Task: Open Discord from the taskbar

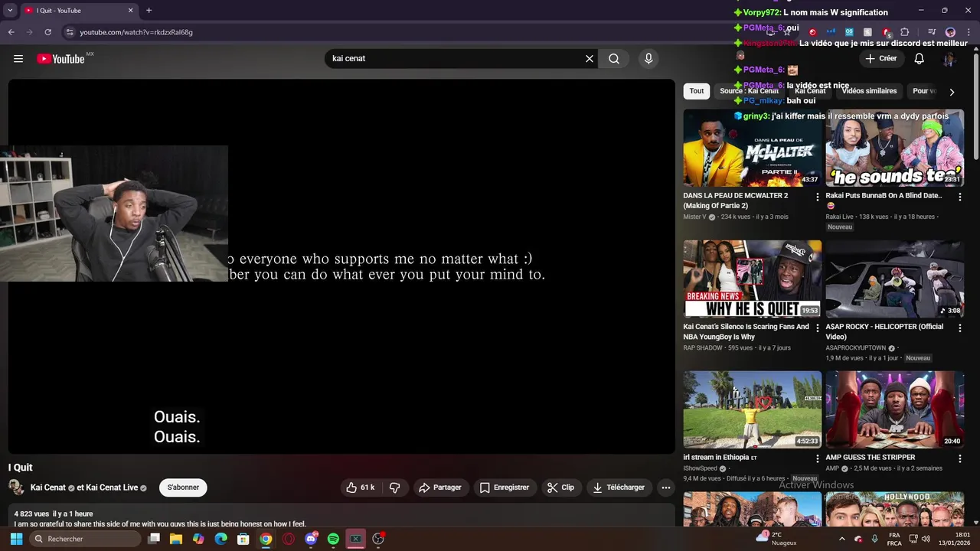Action: coord(311,539)
